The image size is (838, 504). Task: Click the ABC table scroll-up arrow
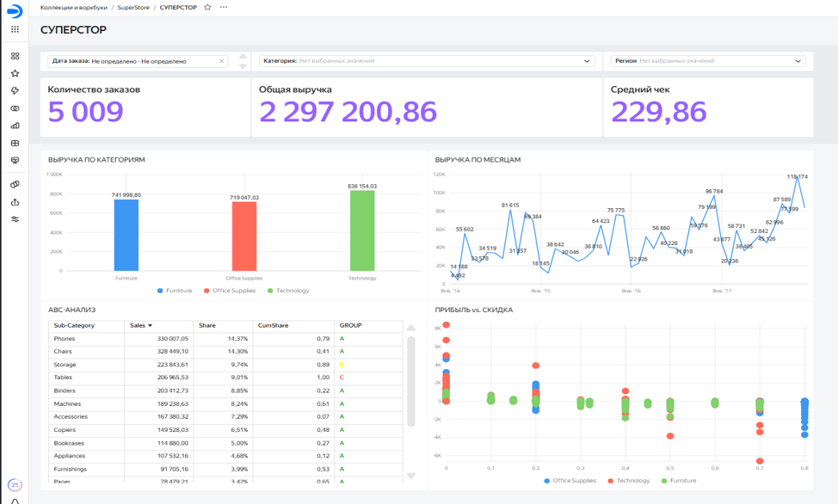pos(411,329)
